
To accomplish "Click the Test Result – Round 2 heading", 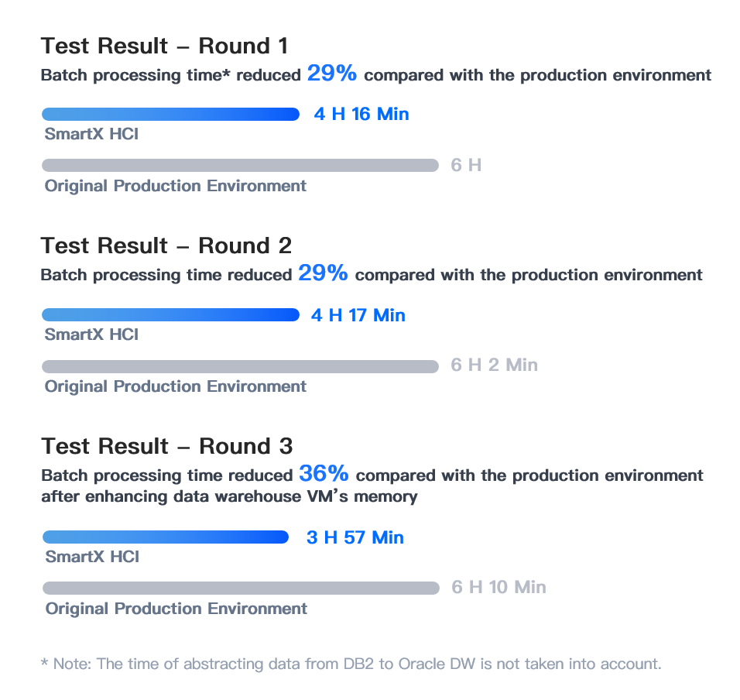I will click(x=166, y=246).
